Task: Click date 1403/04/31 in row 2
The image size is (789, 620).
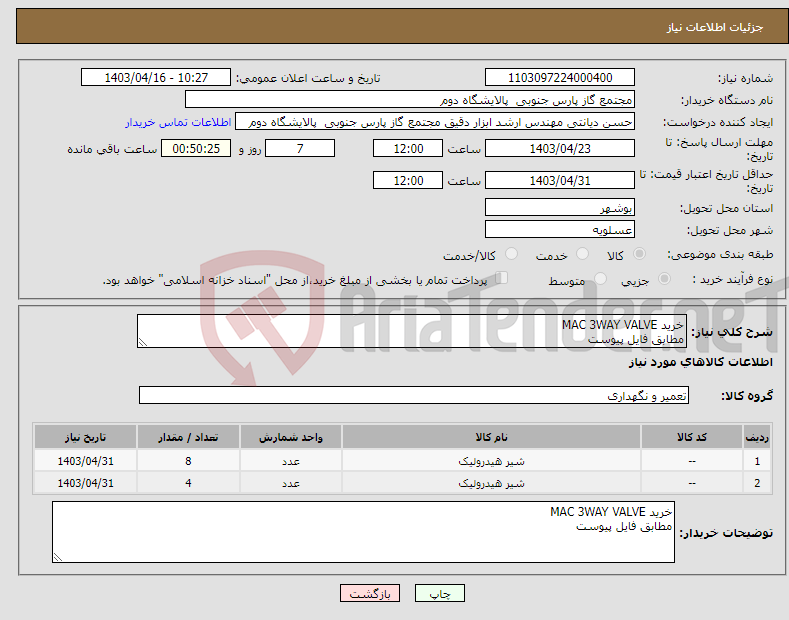Action: click(86, 483)
